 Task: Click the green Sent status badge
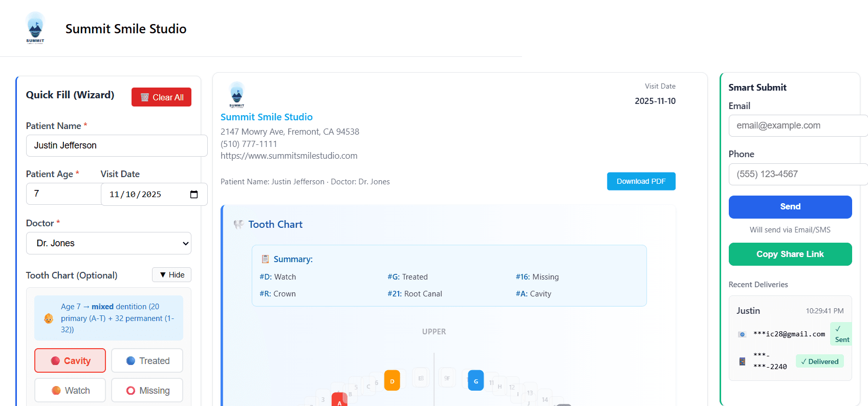pos(841,334)
